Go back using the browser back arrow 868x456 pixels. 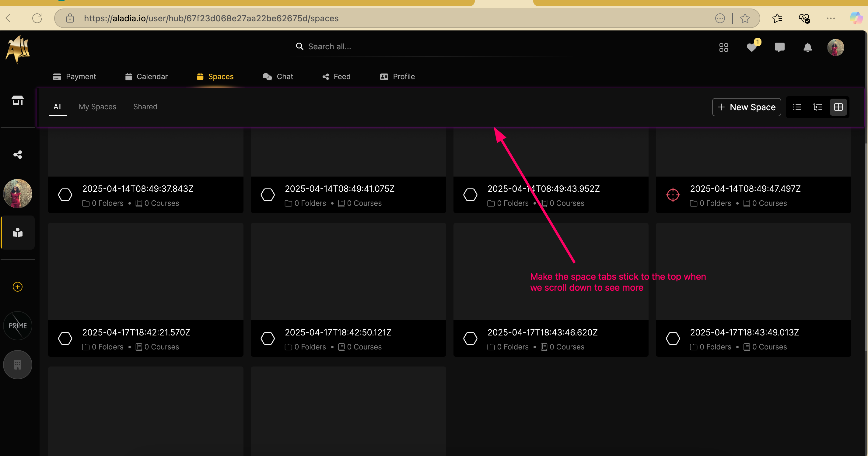tap(11, 18)
